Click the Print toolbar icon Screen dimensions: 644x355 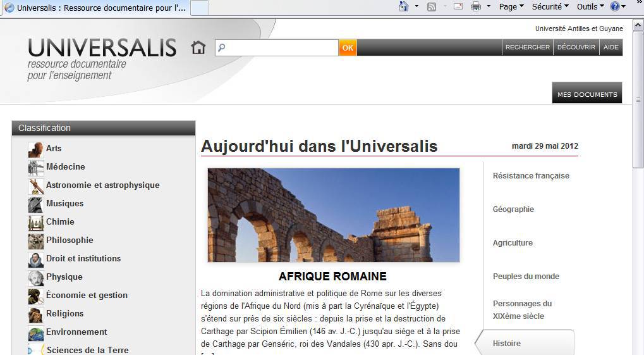tap(476, 6)
